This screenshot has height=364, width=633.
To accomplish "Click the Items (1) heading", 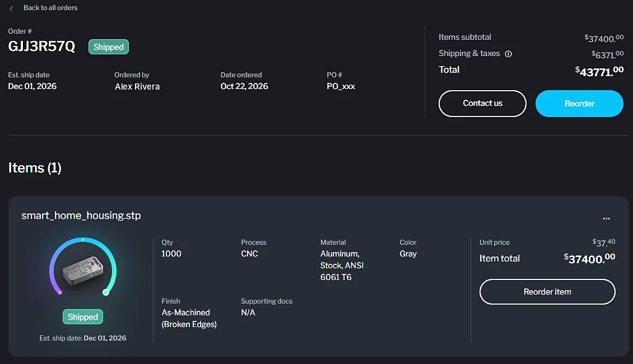I will tap(35, 168).
